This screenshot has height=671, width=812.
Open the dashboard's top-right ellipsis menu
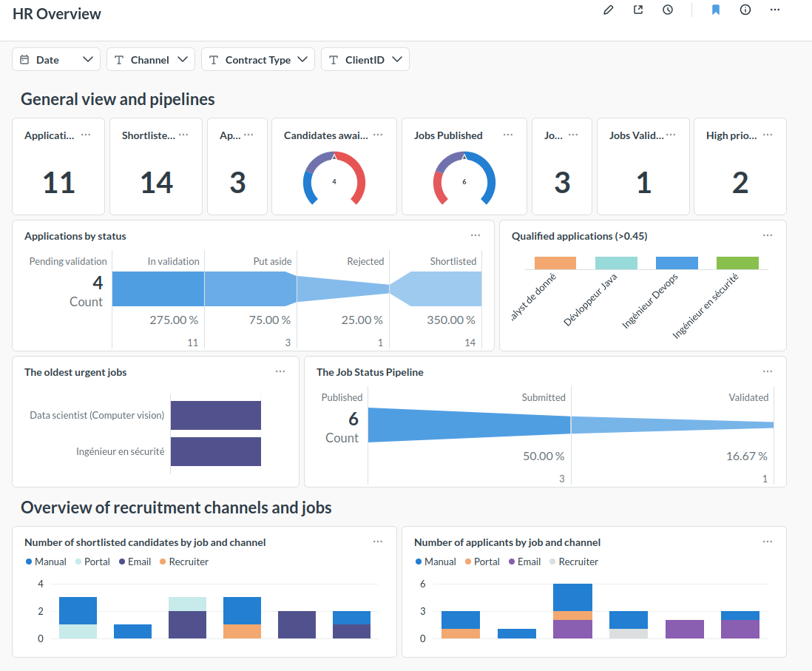click(775, 10)
